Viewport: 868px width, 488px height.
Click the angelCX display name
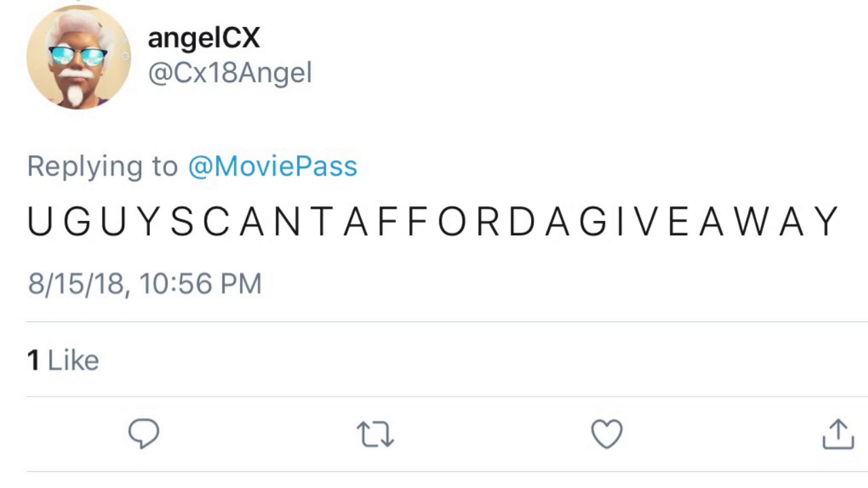(x=203, y=38)
